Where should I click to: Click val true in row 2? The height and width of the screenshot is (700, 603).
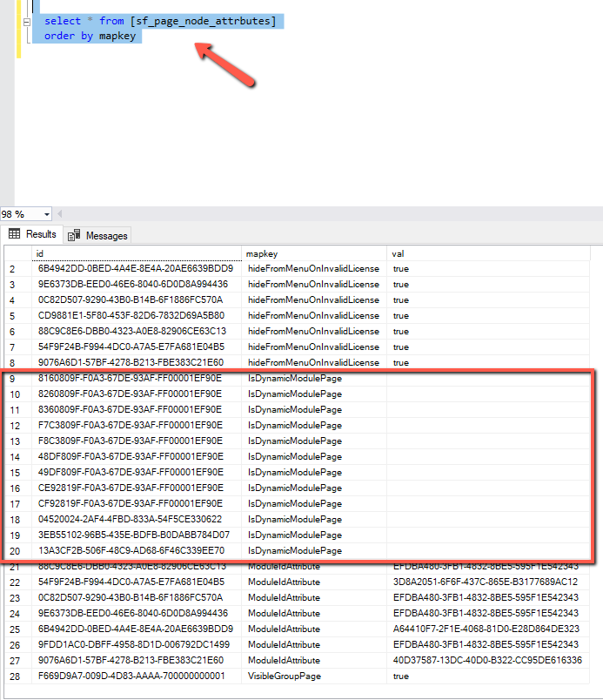tap(488, 269)
